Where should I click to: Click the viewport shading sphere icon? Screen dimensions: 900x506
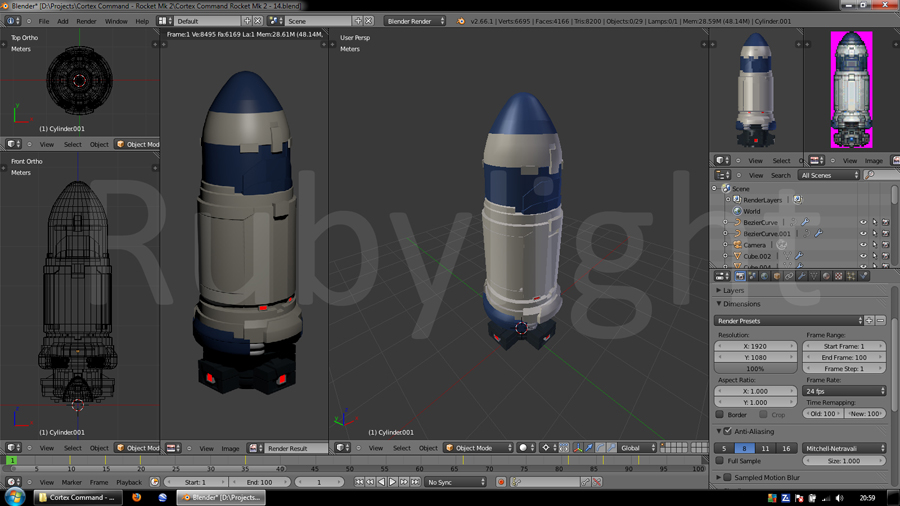[x=522, y=448]
